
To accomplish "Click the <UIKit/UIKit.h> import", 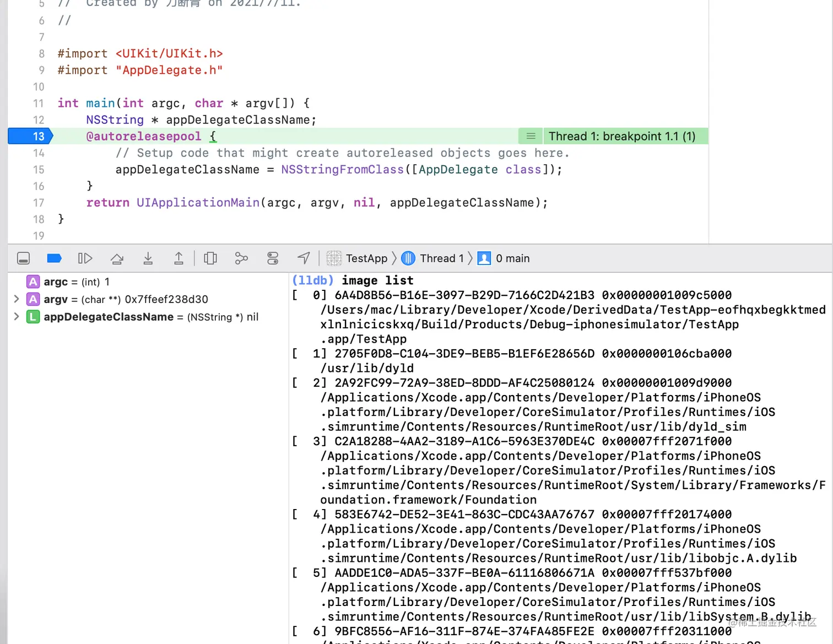I will [x=169, y=53].
